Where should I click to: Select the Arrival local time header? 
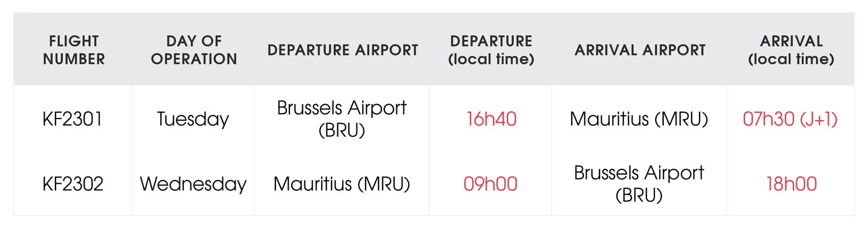coord(791,50)
